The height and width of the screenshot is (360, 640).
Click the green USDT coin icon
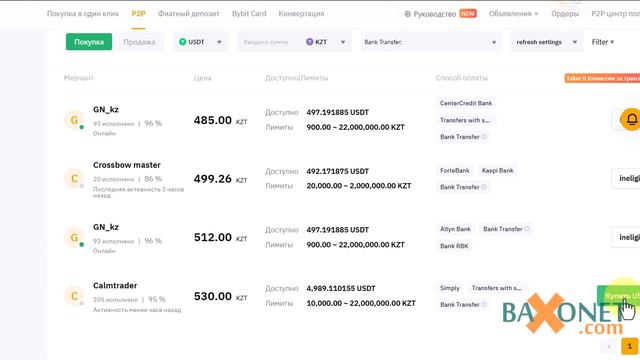182,42
